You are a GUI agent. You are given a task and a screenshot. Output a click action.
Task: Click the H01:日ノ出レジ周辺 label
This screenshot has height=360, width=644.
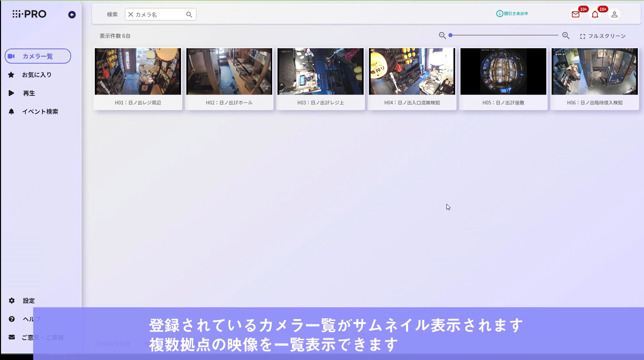pyautogui.click(x=138, y=103)
